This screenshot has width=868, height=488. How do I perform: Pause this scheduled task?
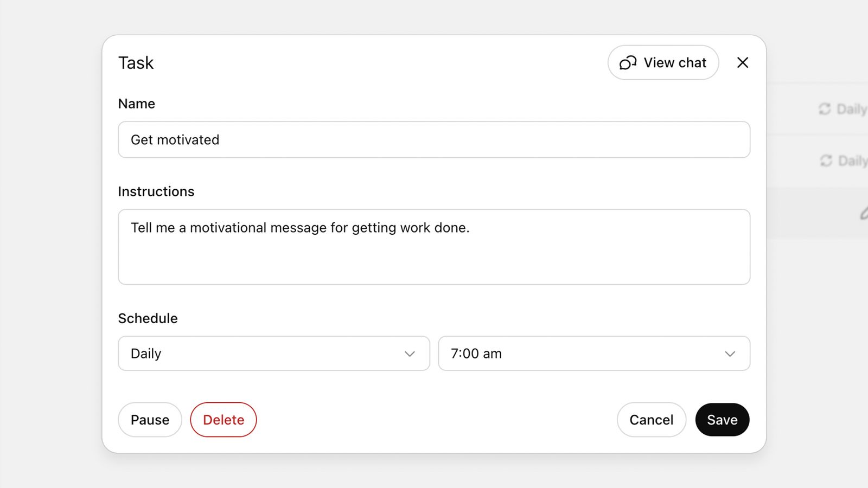click(x=150, y=420)
